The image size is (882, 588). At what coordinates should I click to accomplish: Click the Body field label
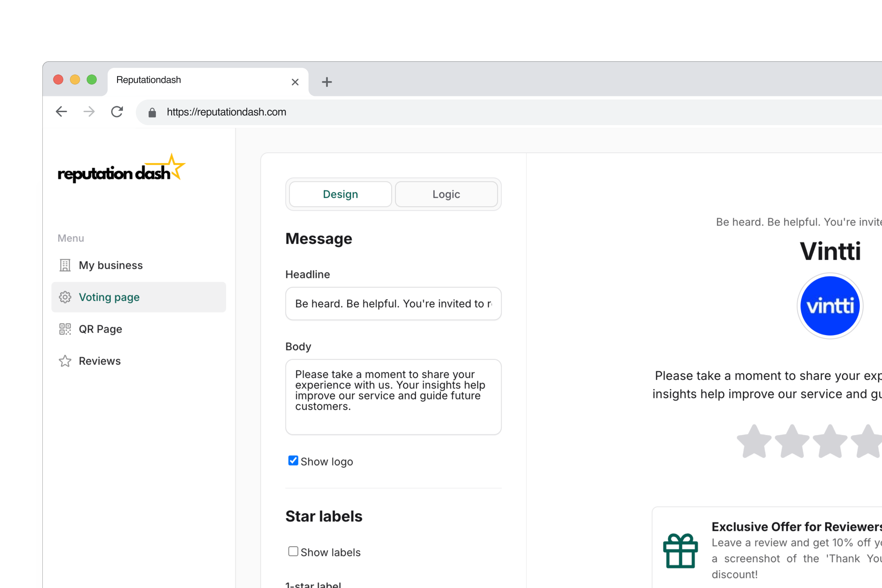tap(298, 346)
